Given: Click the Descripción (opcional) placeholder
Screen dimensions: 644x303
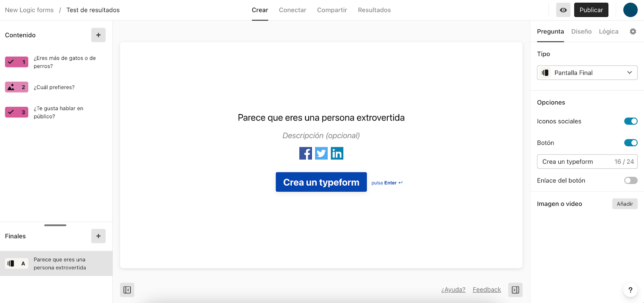Looking at the screenshot, I should (321, 135).
